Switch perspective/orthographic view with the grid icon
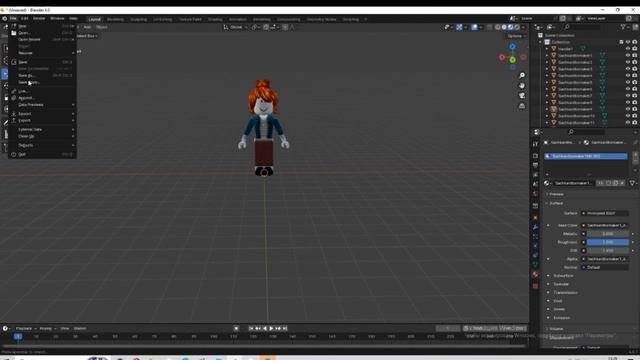Viewport: 640px width, 360px height. point(522,106)
